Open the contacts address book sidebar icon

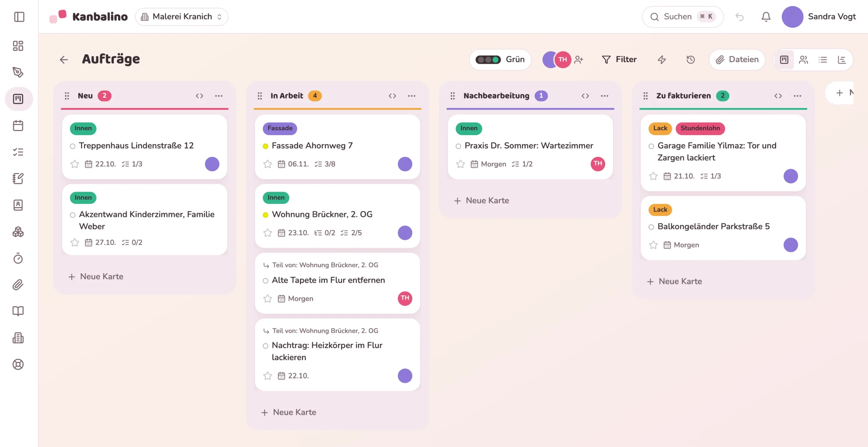coord(18,205)
